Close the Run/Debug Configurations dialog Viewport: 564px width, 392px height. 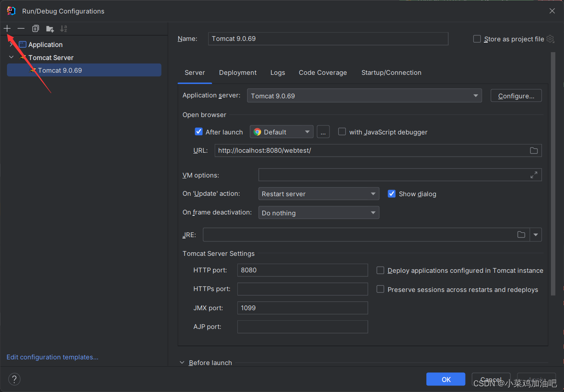coord(552,11)
